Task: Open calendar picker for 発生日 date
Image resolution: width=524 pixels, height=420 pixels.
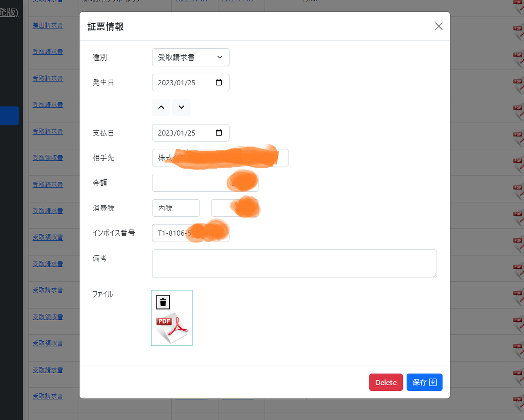Action: [219, 83]
